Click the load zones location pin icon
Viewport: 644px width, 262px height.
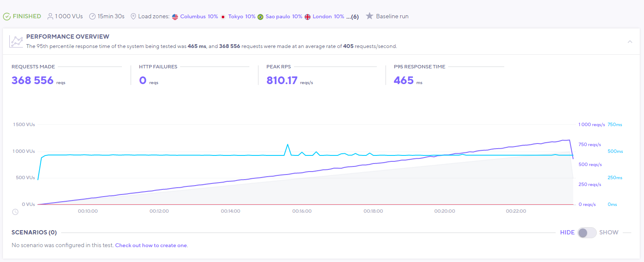[x=133, y=17]
